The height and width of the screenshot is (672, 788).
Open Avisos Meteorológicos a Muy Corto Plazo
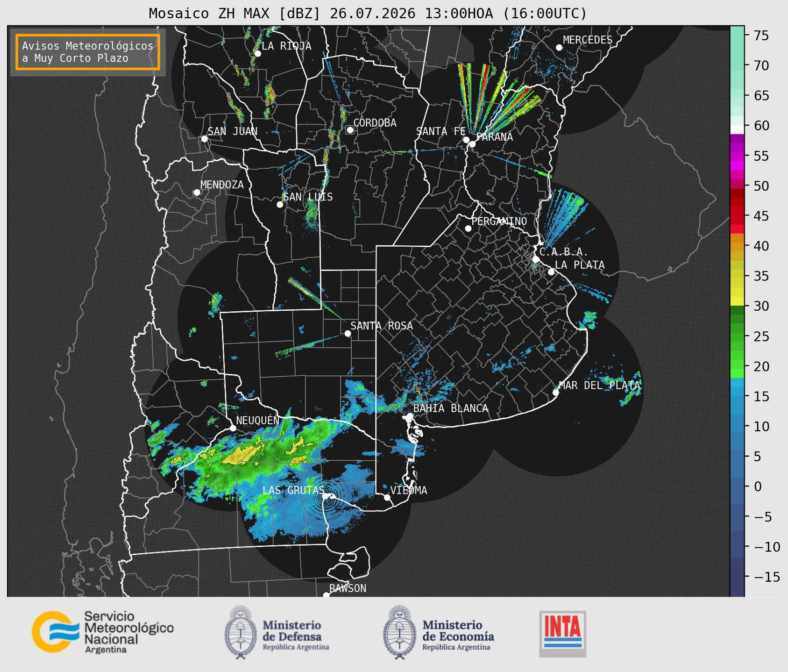click(88, 52)
